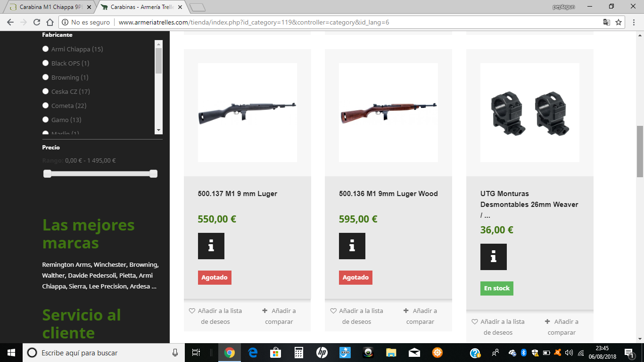Open calculator from the taskbar
This screenshot has height=362, width=644.
click(298, 353)
